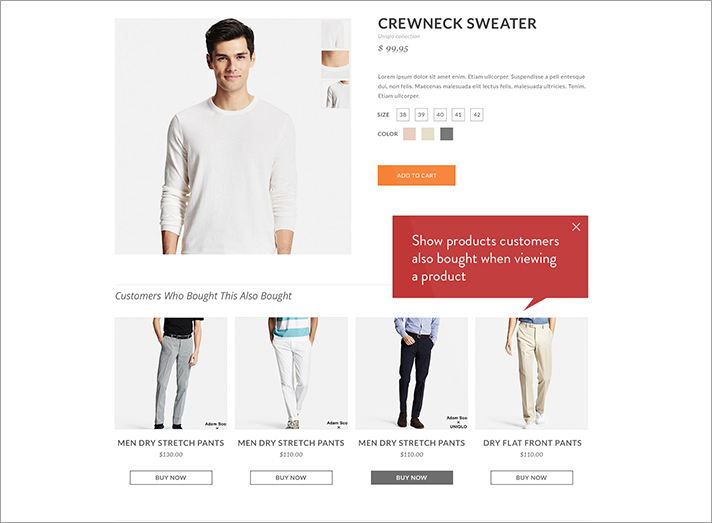712x523 pixels.
Task: Pick the pink color swatch
Action: tap(409, 134)
